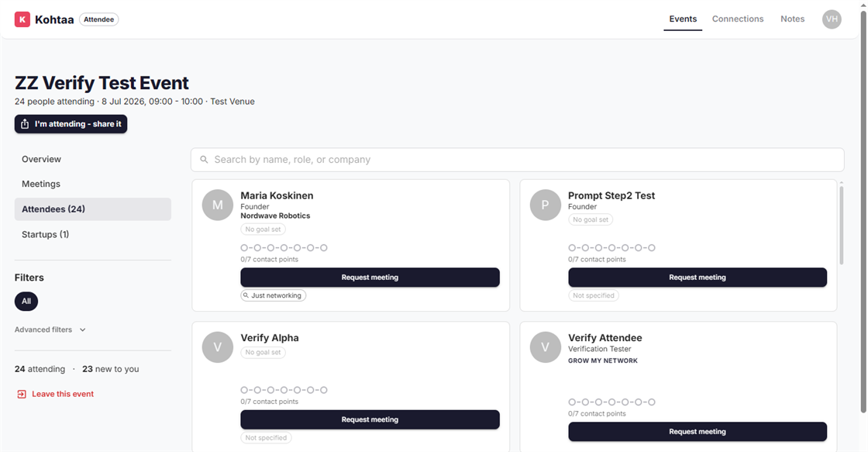The width and height of the screenshot is (868, 452).
Task: Click Prompt Step2 Test's avatar
Action: tap(546, 205)
